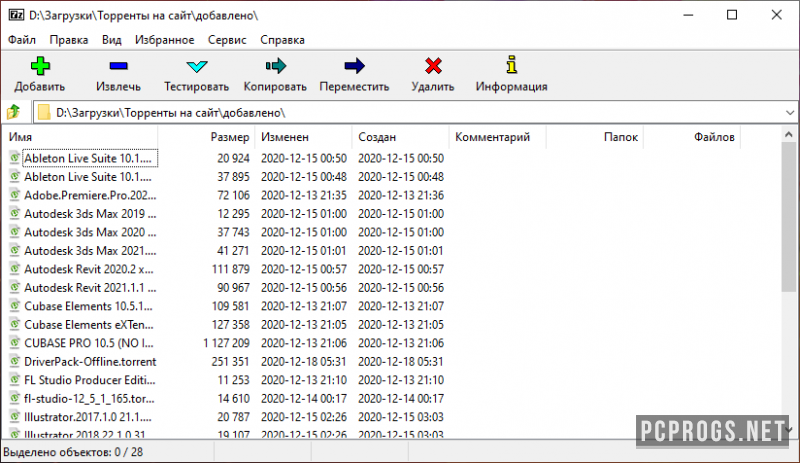This screenshot has width=800, height=463.
Task: Click the green plus Добавить icon
Action: [x=40, y=66]
